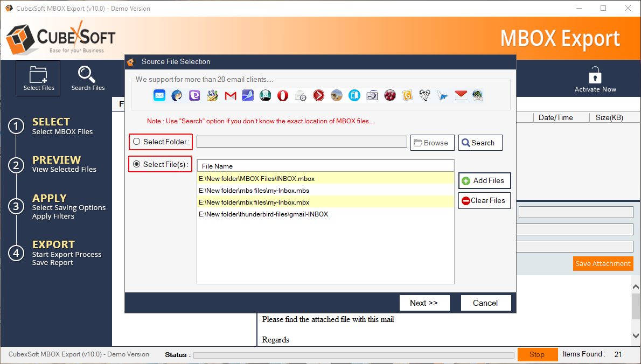This screenshot has width=641, height=364.
Task: Click the Select Files toolbar icon
Action: (x=38, y=78)
